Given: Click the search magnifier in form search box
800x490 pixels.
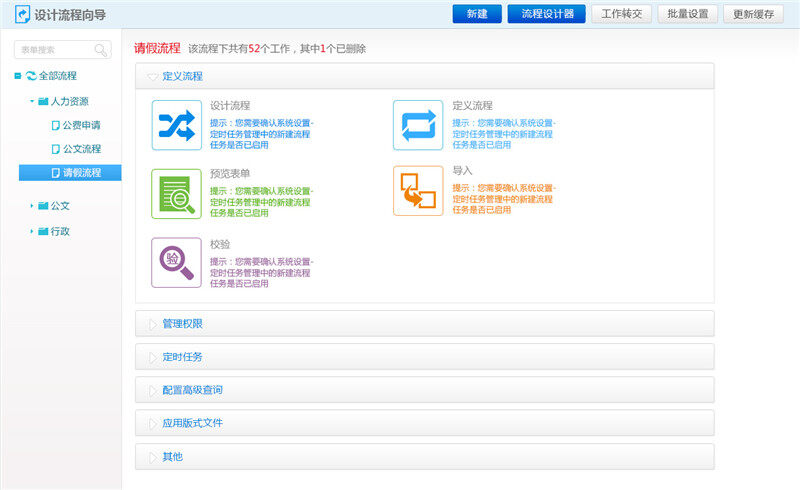Looking at the screenshot, I should click(101, 50).
